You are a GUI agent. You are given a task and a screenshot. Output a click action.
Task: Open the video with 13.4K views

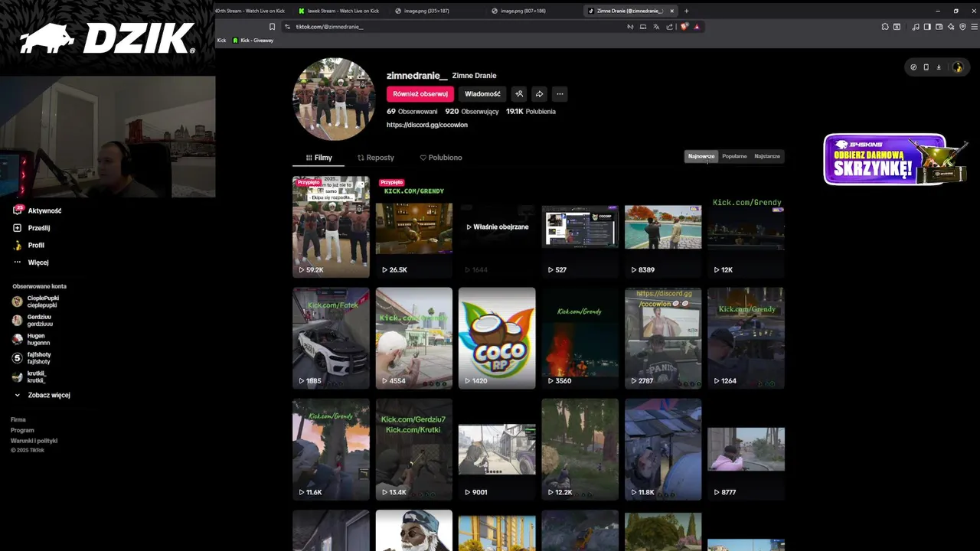414,449
